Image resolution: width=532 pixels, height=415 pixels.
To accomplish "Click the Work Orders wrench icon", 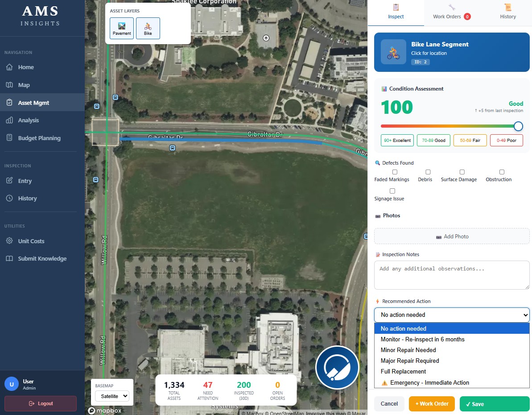I will (x=452, y=7).
